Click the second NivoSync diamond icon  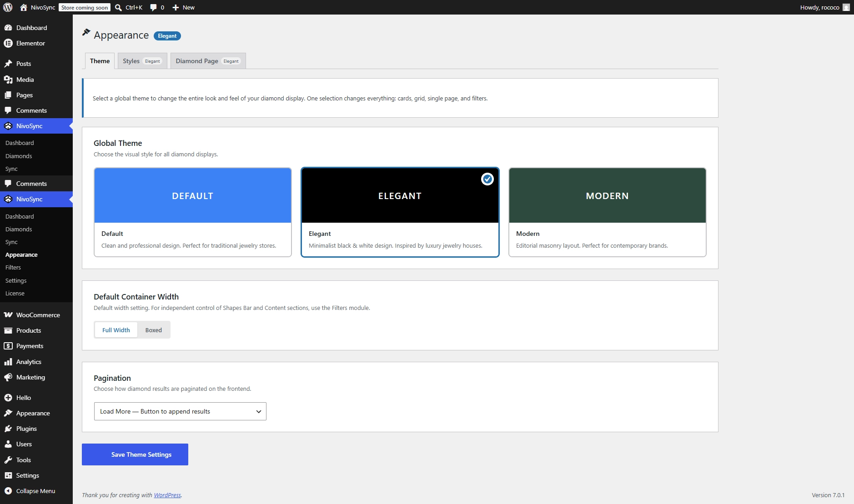click(8, 199)
